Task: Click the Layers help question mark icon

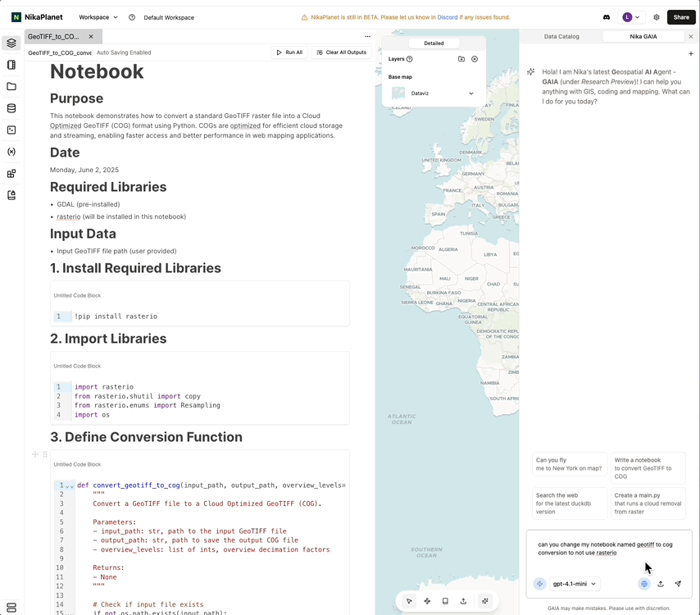Action: pyautogui.click(x=409, y=59)
